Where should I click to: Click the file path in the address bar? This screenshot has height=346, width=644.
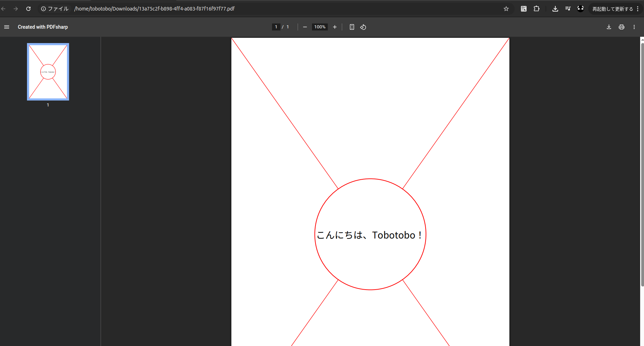click(154, 9)
